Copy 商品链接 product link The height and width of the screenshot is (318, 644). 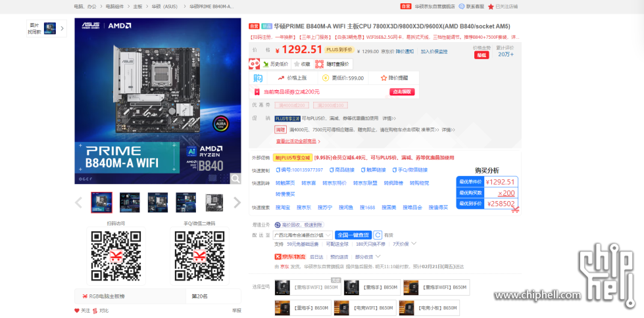click(341, 170)
